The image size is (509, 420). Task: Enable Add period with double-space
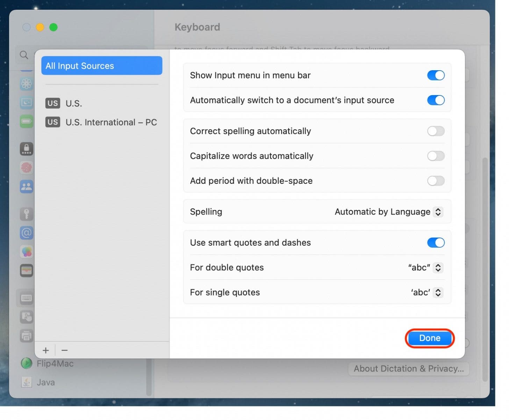click(x=436, y=181)
